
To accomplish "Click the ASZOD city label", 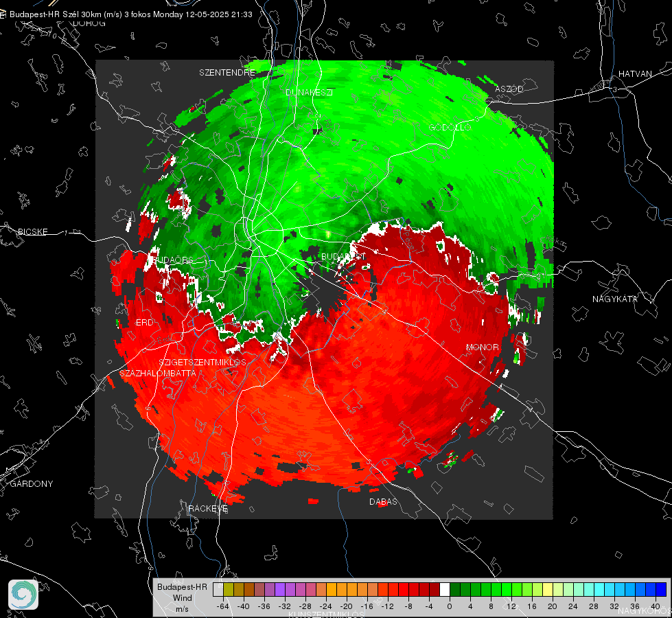I will click(509, 89).
